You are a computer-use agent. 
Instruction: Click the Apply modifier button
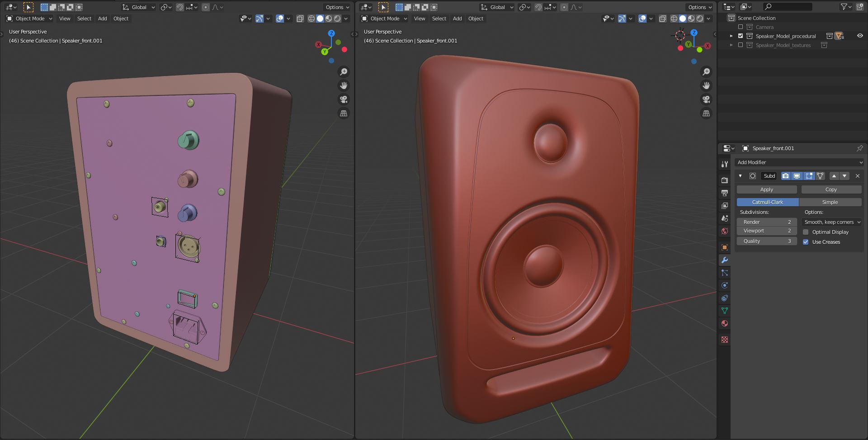tap(767, 189)
